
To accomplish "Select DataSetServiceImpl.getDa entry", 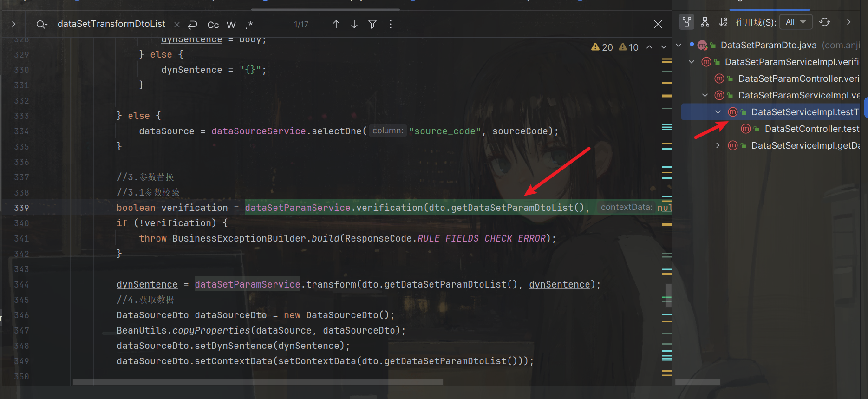I will coord(805,145).
